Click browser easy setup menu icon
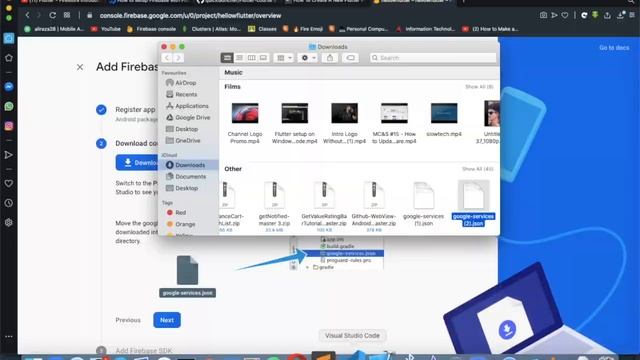The width and height of the screenshot is (640, 360). pyautogui.click(x=632, y=15)
